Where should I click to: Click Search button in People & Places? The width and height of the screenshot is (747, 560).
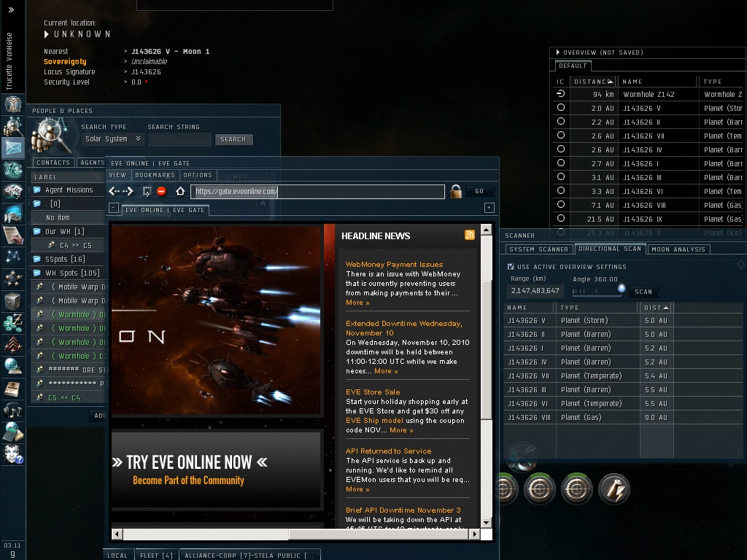pos(233,139)
